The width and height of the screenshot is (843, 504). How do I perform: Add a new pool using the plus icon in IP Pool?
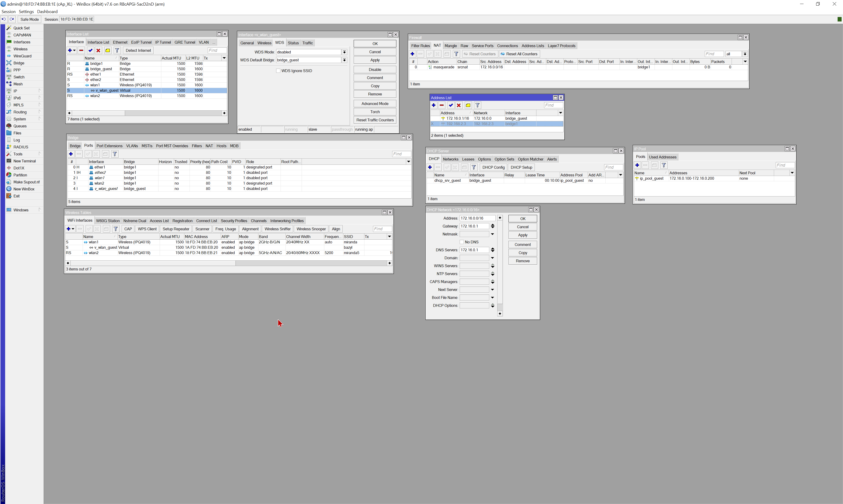coord(637,165)
